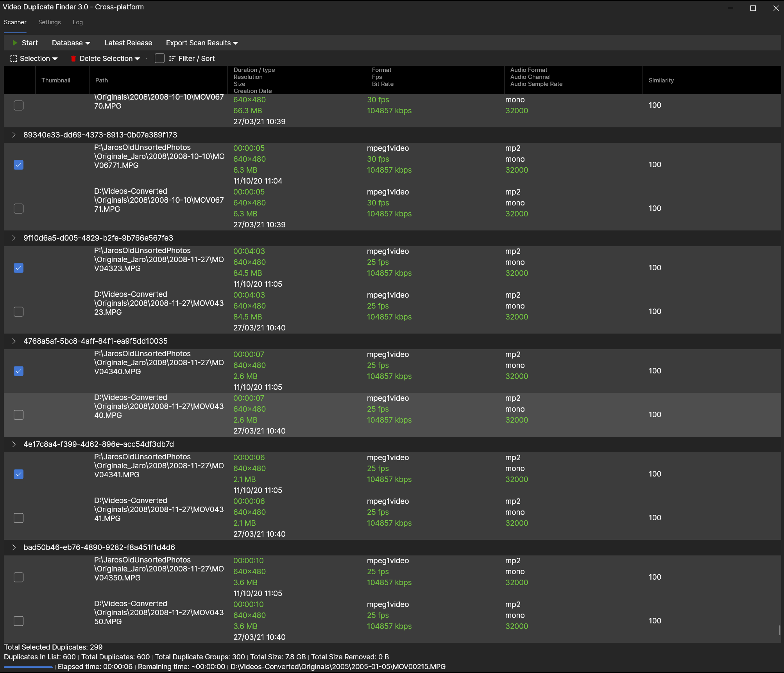Uncheck the selected MOV06771.MPG duplicate checkbox
The image size is (784, 673).
(18, 164)
